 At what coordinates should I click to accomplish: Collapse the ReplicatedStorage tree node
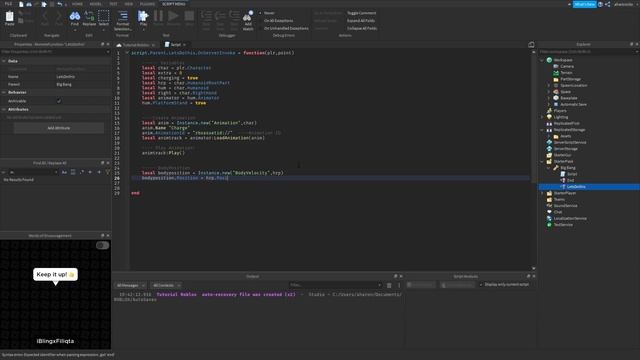tap(542, 130)
